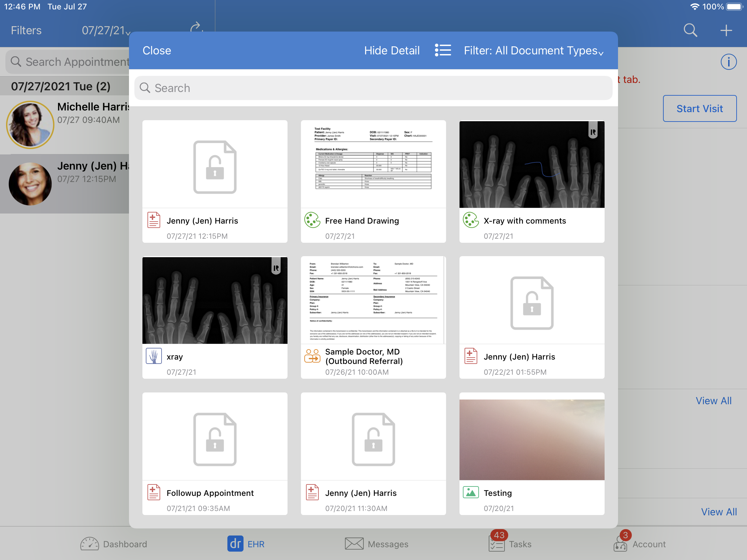Click the image icon for Testing
Viewport: 747px width, 560px height.
click(x=471, y=492)
